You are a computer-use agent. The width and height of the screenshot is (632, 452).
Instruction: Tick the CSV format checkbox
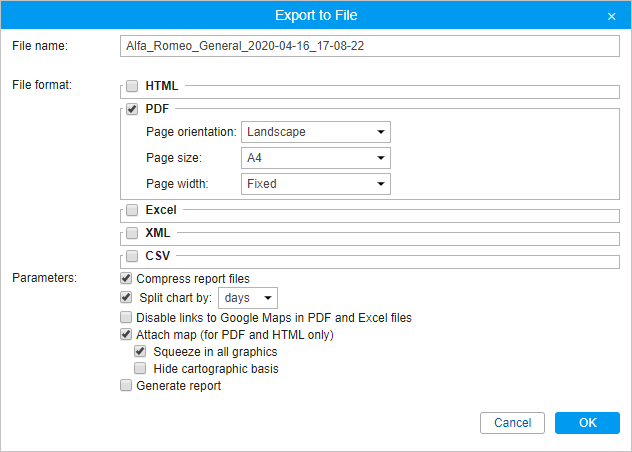(132, 256)
